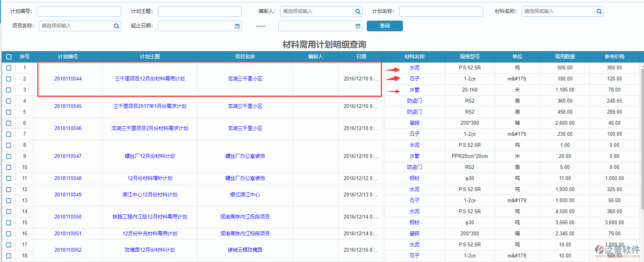Open start date calendar picker icon
This screenshot has height=262, width=644.
tap(237, 26)
